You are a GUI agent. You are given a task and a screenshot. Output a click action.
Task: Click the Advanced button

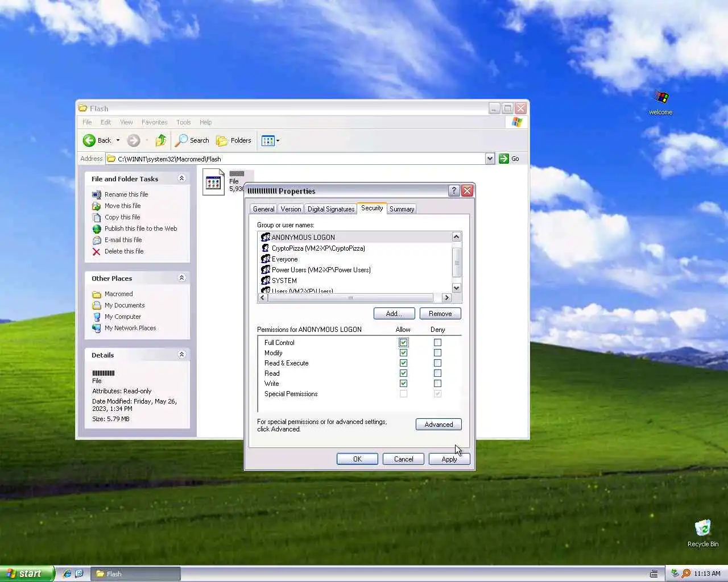coord(439,425)
